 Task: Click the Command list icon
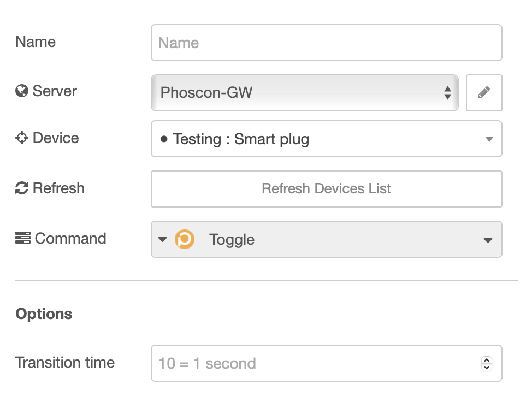[x=22, y=238]
